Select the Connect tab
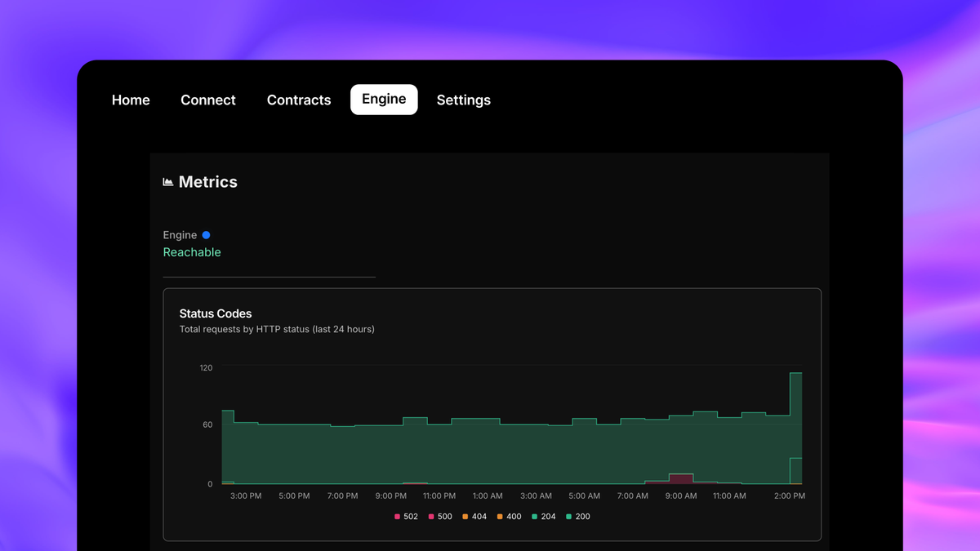This screenshot has height=551, width=980. (x=208, y=100)
